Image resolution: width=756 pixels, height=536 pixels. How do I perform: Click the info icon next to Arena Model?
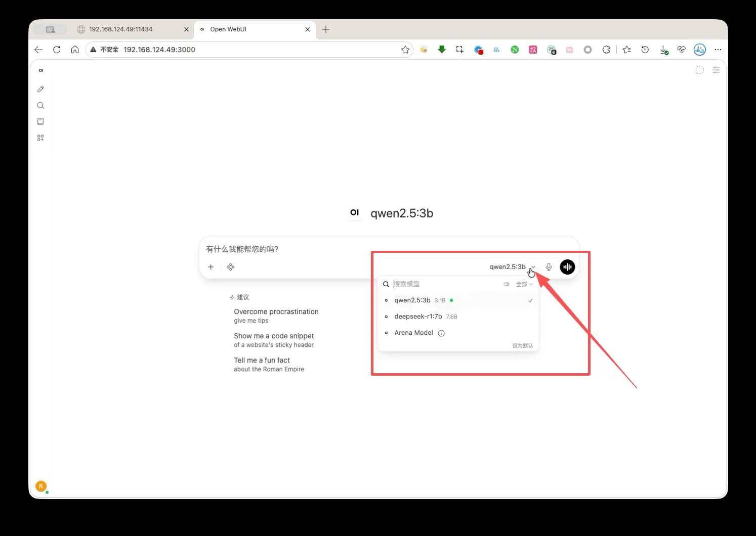click(x=441, y=333)
